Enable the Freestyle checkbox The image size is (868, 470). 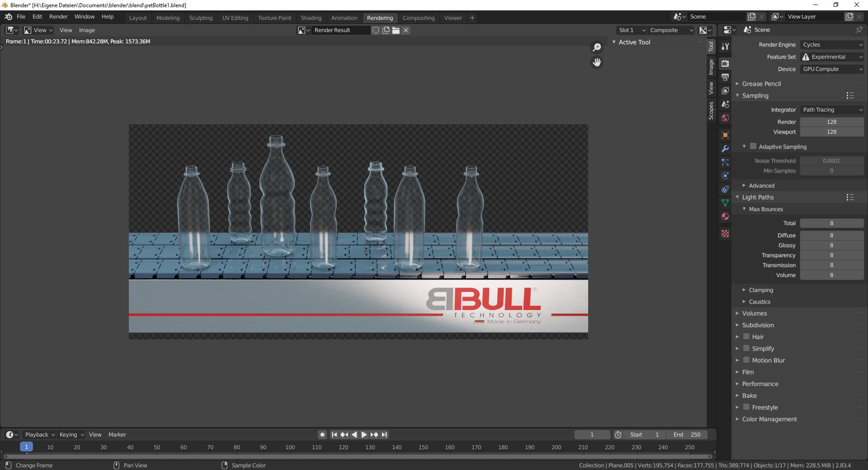pyautogui.click(x=746, y=407)
